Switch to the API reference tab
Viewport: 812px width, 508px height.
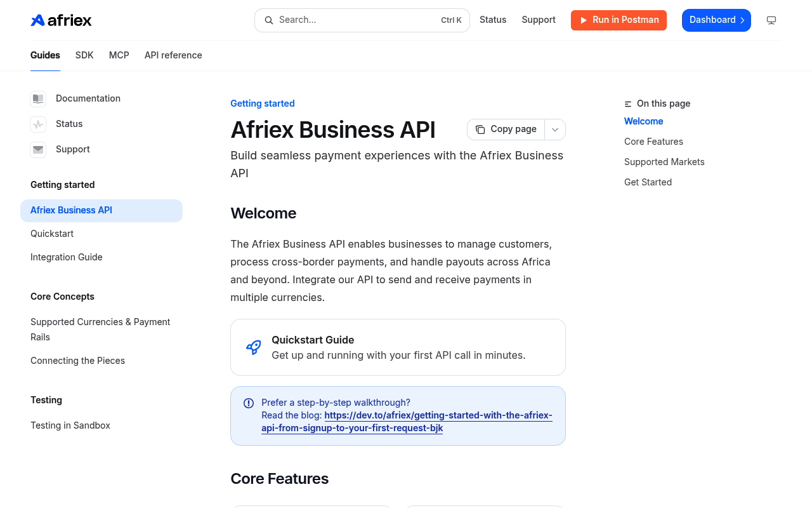pos(173,55)
